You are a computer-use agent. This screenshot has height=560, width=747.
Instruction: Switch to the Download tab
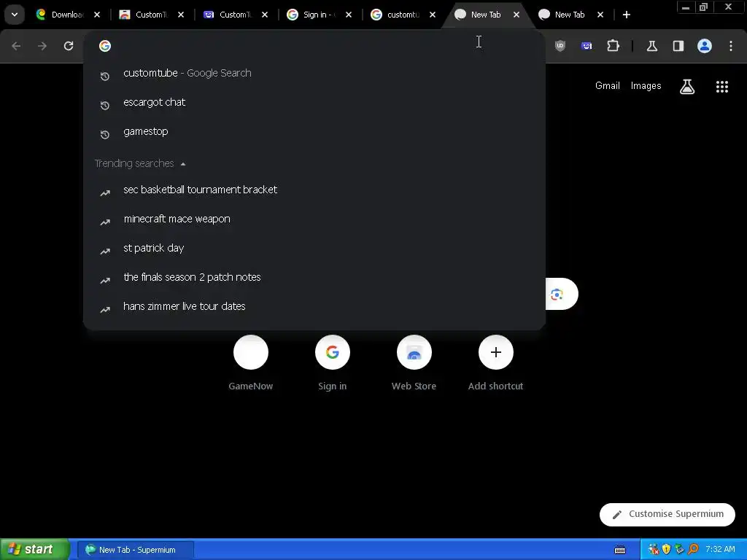[x=68, y=15]
